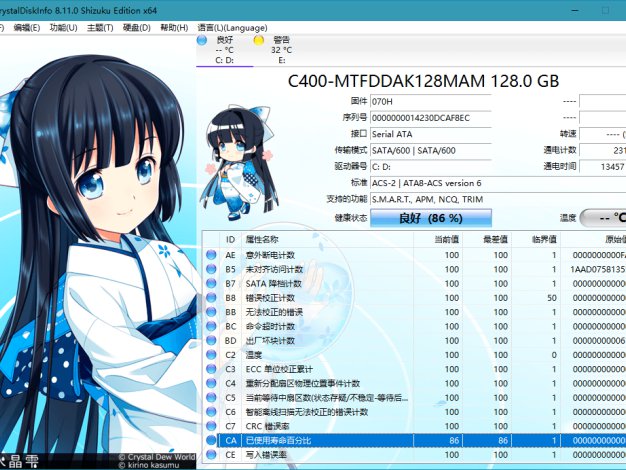This screenshot has width=626, height=470.
Task: Click the temperature display box
Action: click(603, 218)
